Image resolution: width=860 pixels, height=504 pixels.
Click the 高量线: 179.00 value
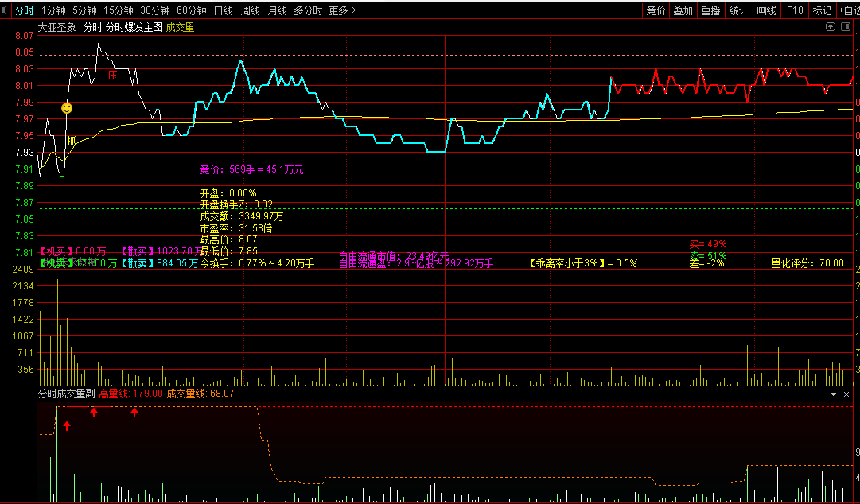click(130, 394)
